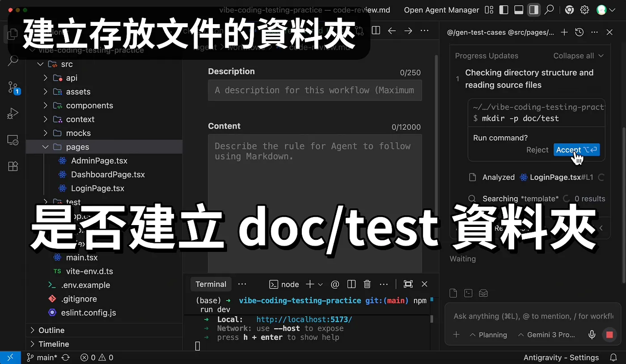This screenshot has height=364, width=626.
Task: Open the settings gear in the title bar
Action: [x=584, y=10]
